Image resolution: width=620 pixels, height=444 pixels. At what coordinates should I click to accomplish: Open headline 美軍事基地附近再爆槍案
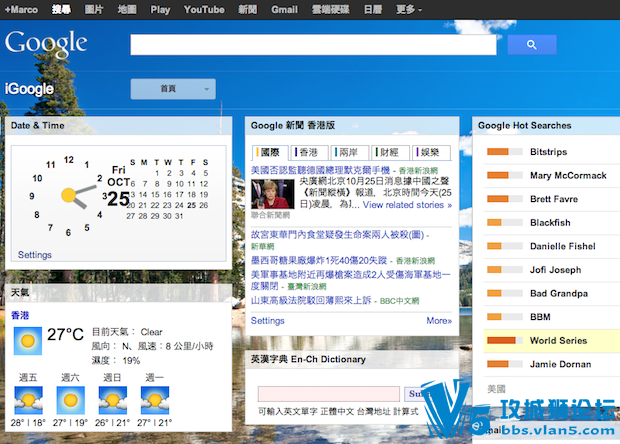pos(350,280)
